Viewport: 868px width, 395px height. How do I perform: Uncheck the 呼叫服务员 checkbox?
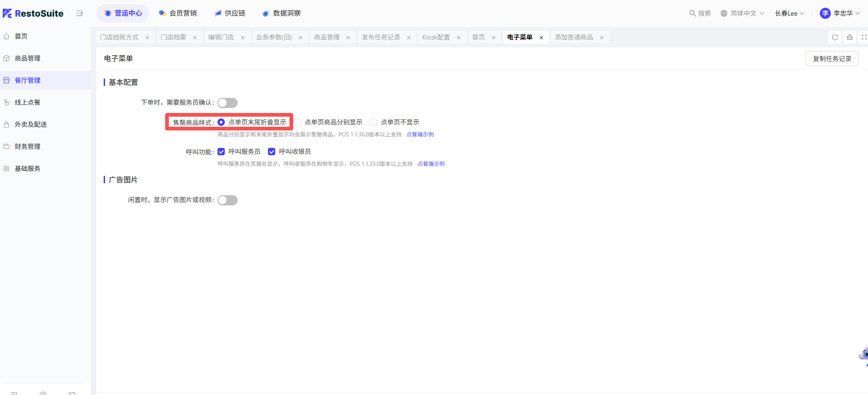[x=221, y=152]
